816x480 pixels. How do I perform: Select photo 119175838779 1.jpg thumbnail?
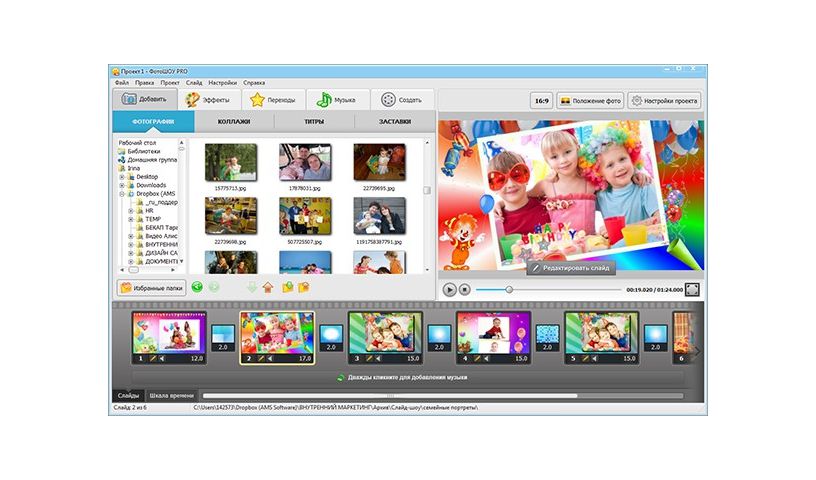coord(379,216)
